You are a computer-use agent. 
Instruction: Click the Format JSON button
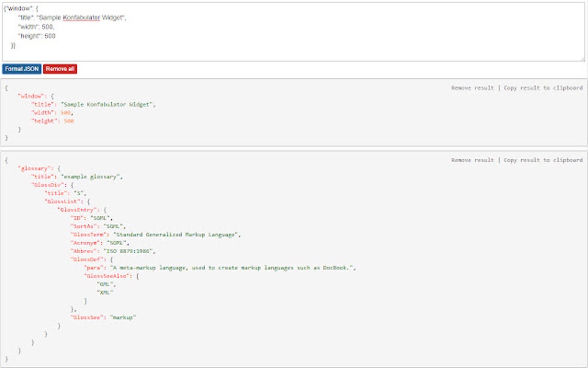tap(21, 69)
